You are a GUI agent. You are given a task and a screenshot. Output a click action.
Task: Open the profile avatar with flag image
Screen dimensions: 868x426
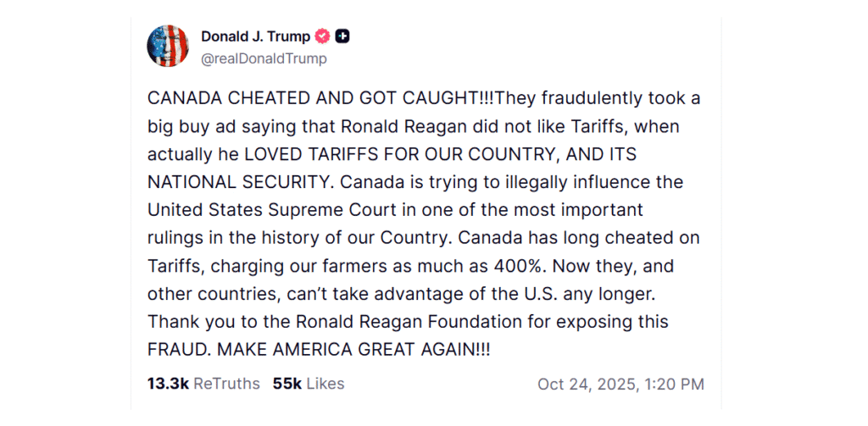tap(168, 46)
